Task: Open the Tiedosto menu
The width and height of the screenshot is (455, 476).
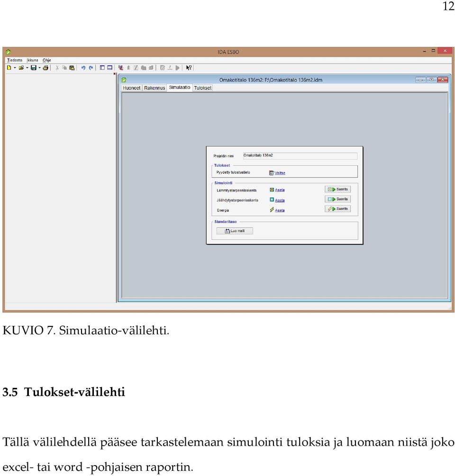Action: 15,60
